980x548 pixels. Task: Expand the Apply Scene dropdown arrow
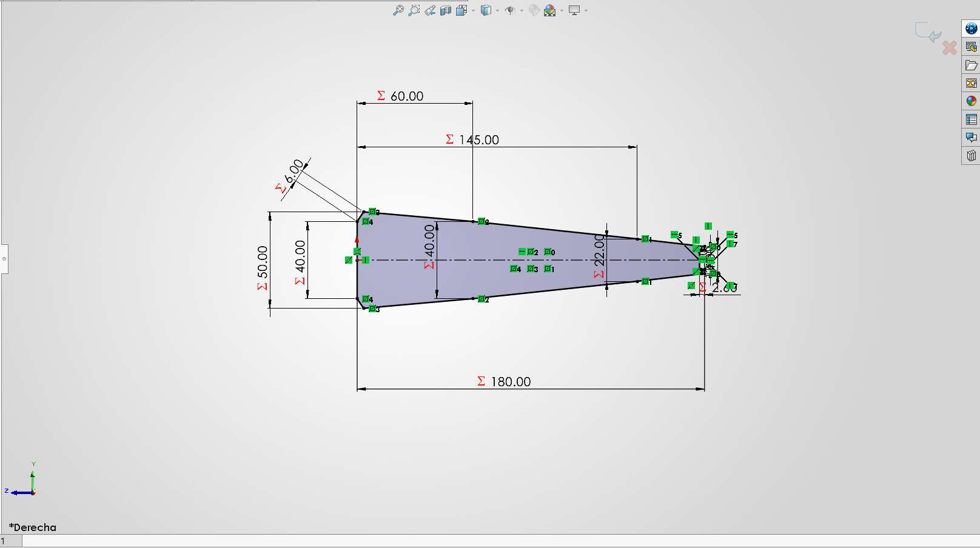click(562, 10)
